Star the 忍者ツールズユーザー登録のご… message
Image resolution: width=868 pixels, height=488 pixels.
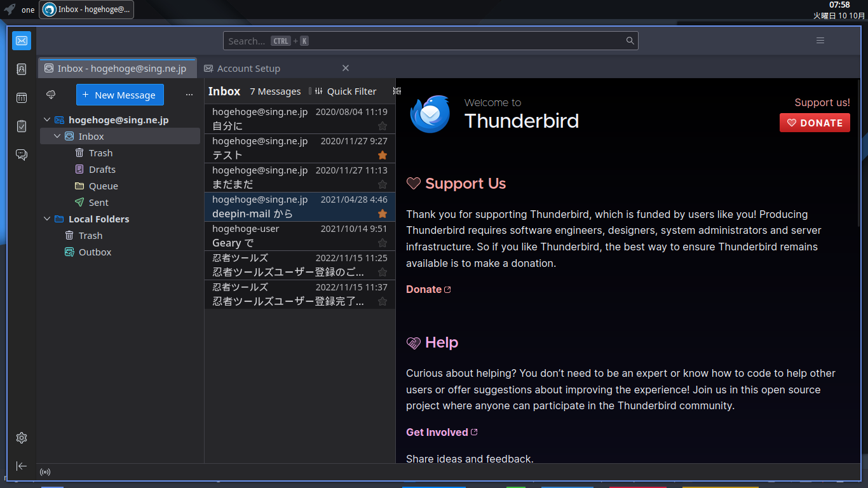coord(383,272)
